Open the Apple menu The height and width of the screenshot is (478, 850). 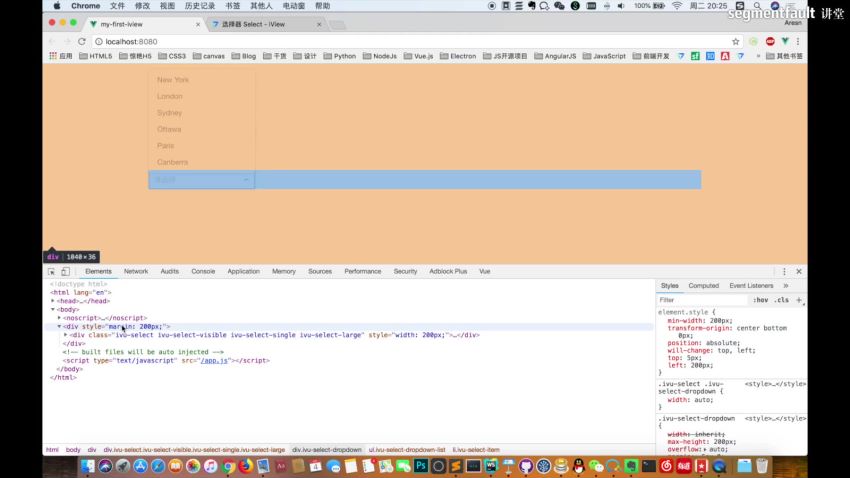[x=57, y=6]
